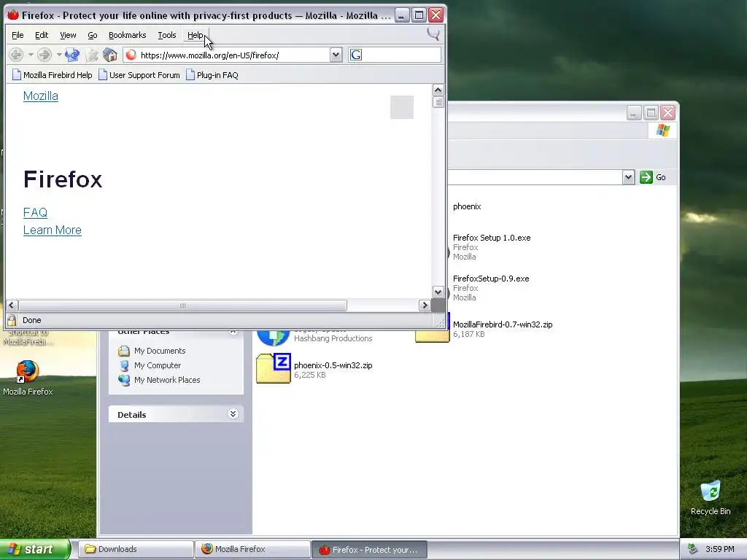
Task: Click the My Documents label in Other Places
Action: 160,351
